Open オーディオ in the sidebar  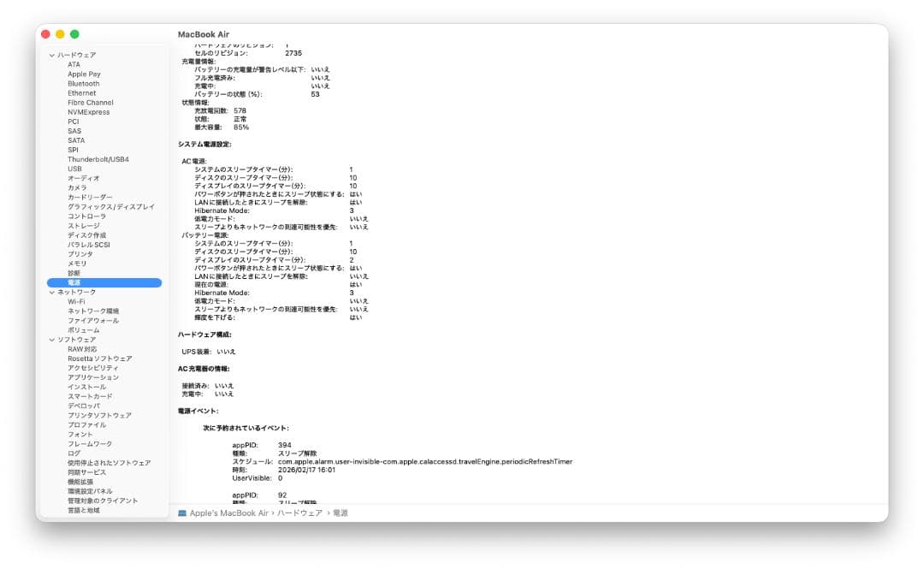point(83,178)
